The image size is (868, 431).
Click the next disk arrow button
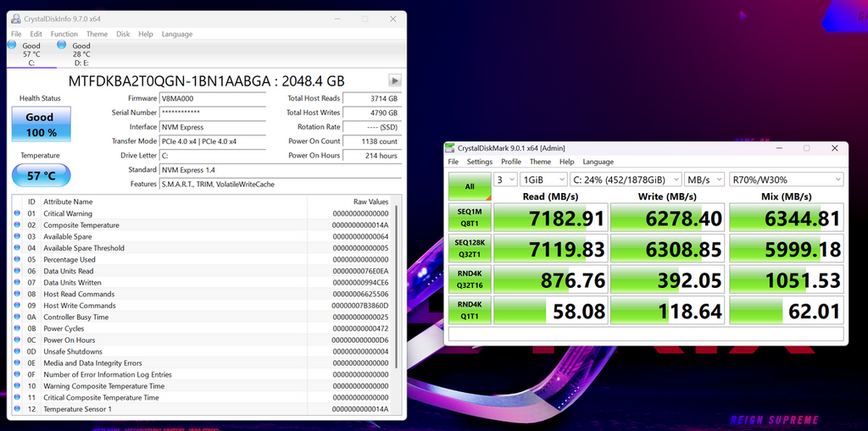(x=394, y=80)
